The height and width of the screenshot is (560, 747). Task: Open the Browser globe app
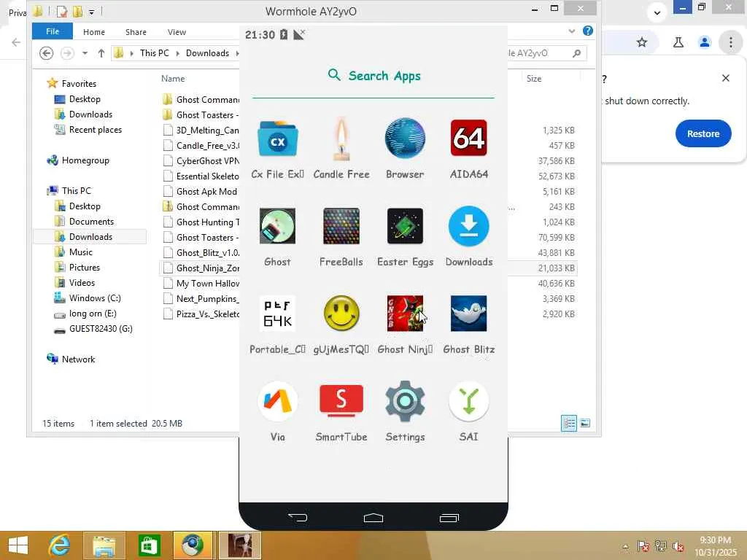pos(405,138)
